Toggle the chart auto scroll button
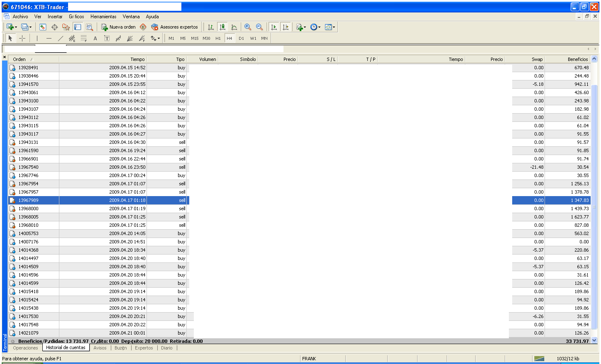 click(274, 27)
